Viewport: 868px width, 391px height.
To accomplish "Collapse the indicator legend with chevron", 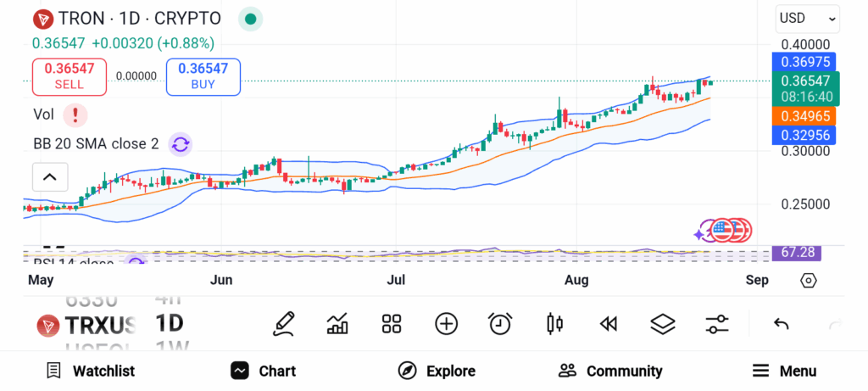I will tap(49, 177).
